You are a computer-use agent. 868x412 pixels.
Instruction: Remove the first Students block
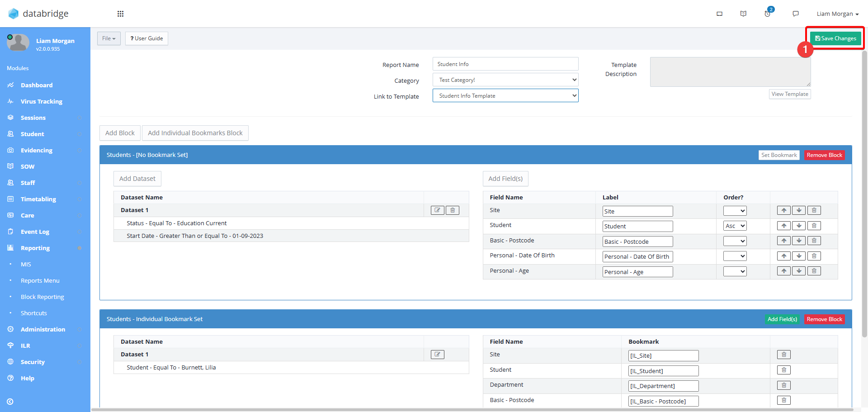coord(825,155)
